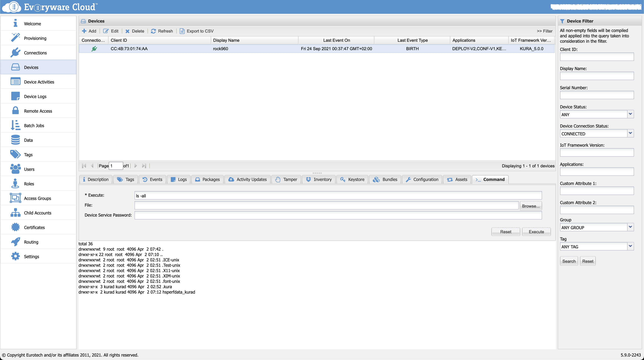Open Connections via the plug icon
This screenshot has width=644, height=360.
15,52
